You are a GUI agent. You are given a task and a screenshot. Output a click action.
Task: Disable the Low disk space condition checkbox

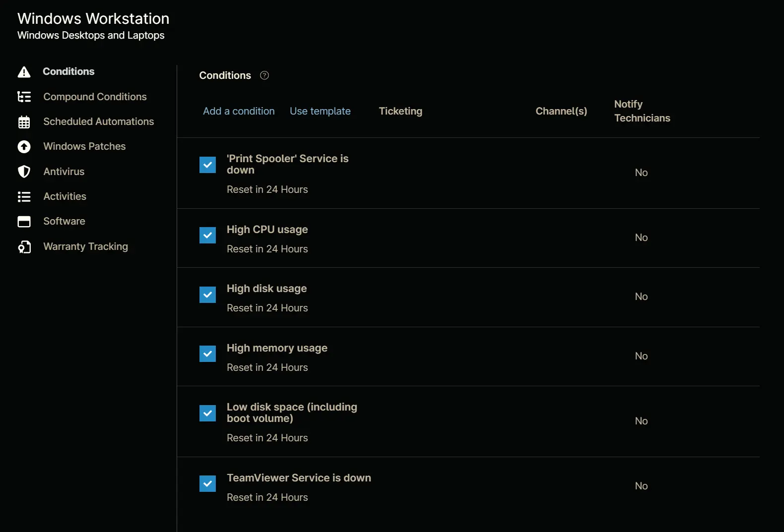207,413
